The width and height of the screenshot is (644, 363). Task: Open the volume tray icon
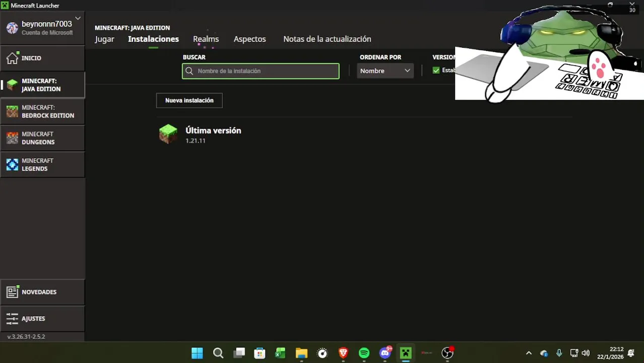(585, 353)
